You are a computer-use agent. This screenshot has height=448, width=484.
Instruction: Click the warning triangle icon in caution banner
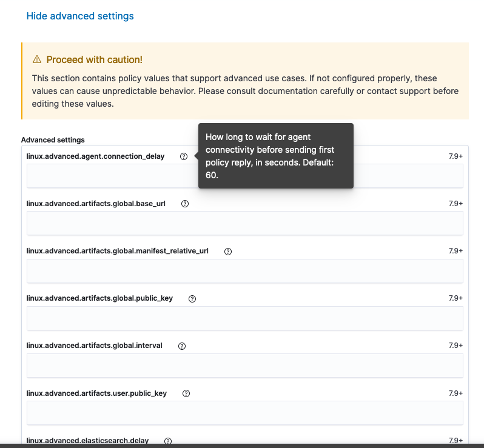pos(37,59)
